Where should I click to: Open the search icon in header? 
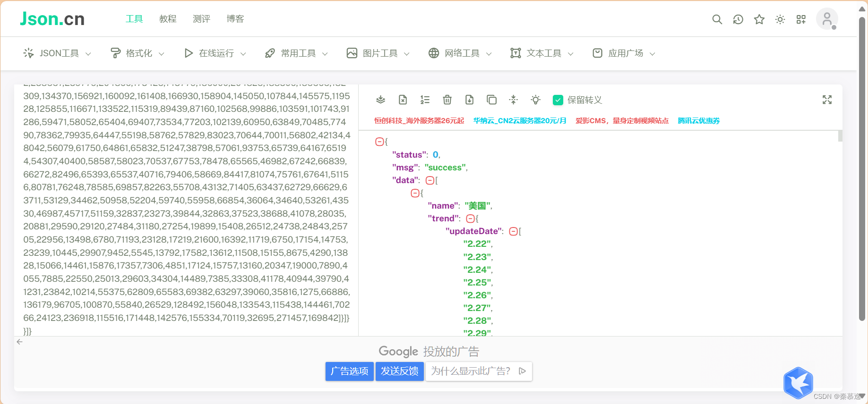717,19
